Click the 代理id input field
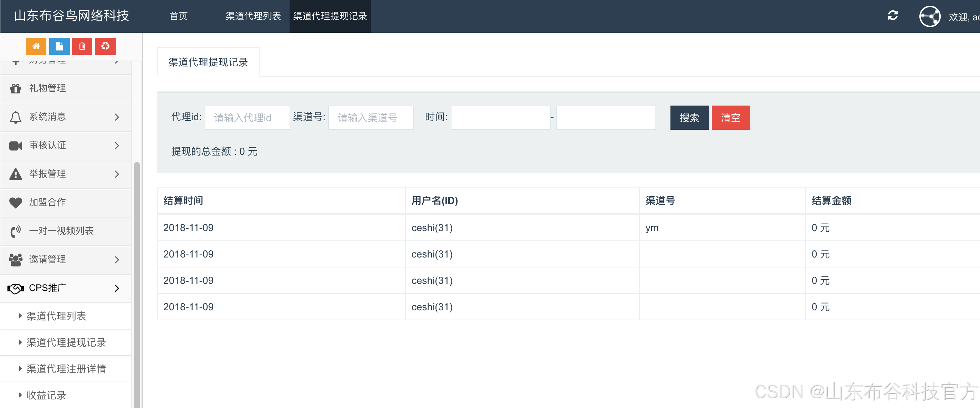The width and height of the screenshot is (980, 408). pos(247,118)
